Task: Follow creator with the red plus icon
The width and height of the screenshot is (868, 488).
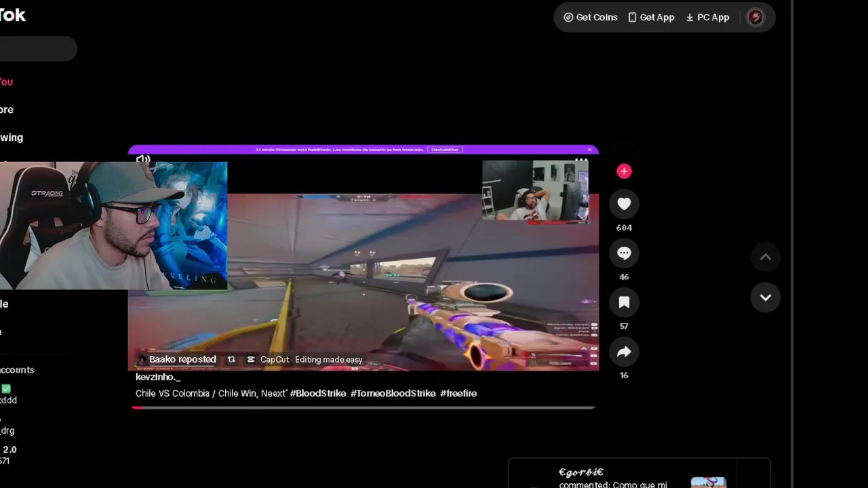Action: pos(624,171)
